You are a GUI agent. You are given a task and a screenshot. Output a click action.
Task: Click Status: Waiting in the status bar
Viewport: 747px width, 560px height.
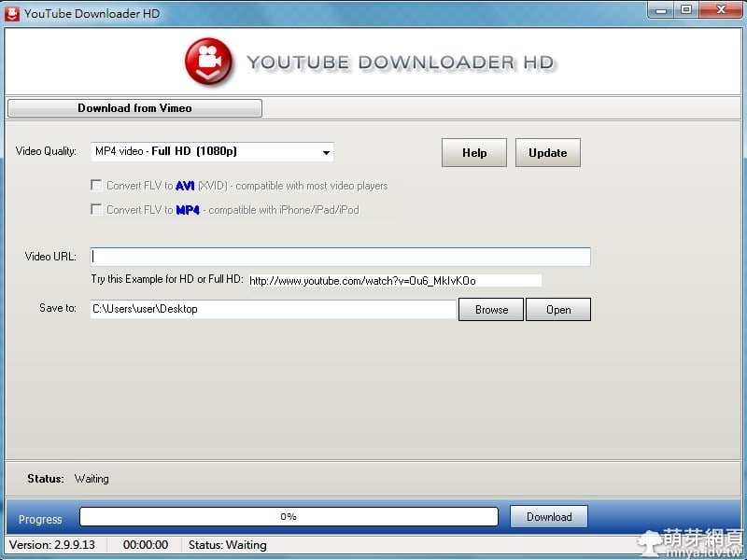tap(227, 545)
